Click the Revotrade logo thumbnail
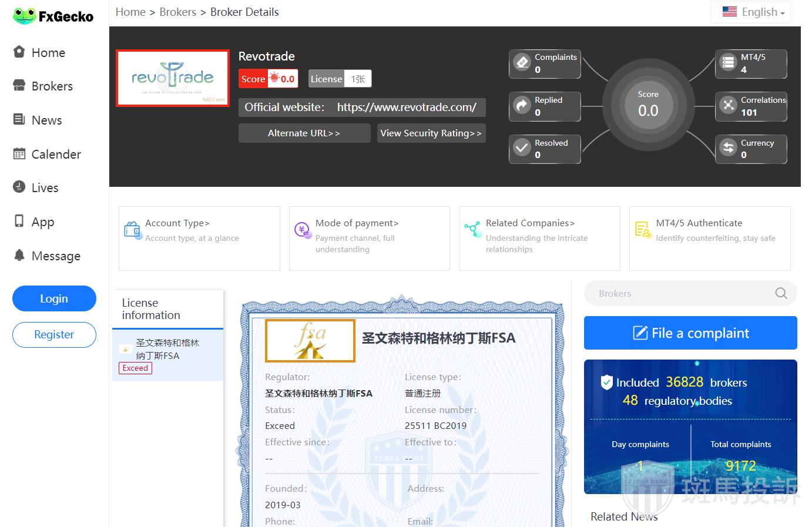The height and width of the screenshot is (527, 812). (x=173, y=78)
